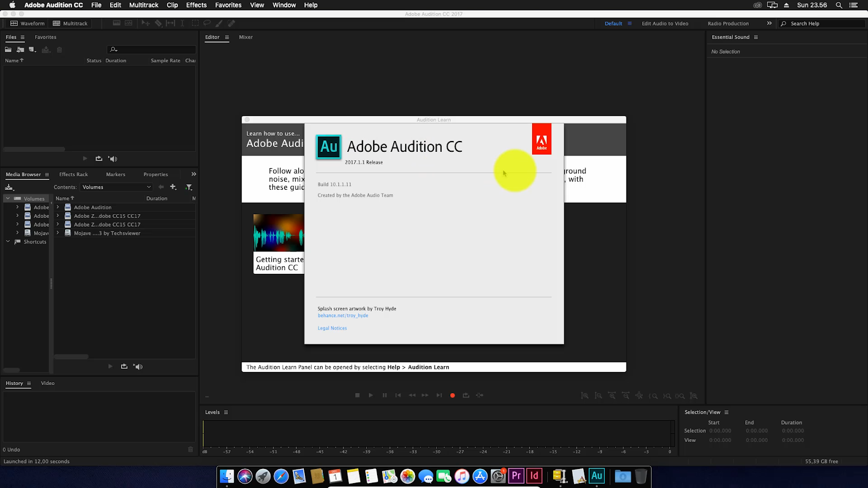Click the Fast Forward transport button
This screenshot has width=868, height=488.
tap(425, 395)
